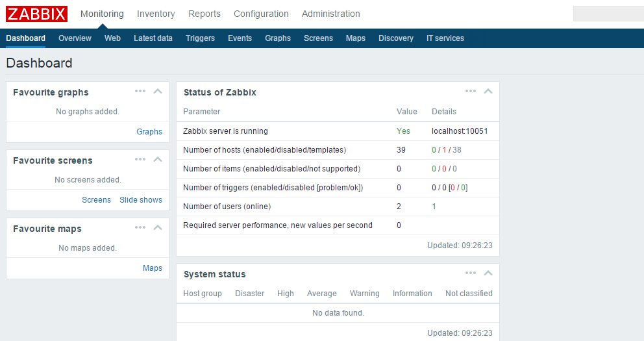Screen dimensions: 644x341
Task: Switch to the Dashboard tab
Action: [25, 38]
